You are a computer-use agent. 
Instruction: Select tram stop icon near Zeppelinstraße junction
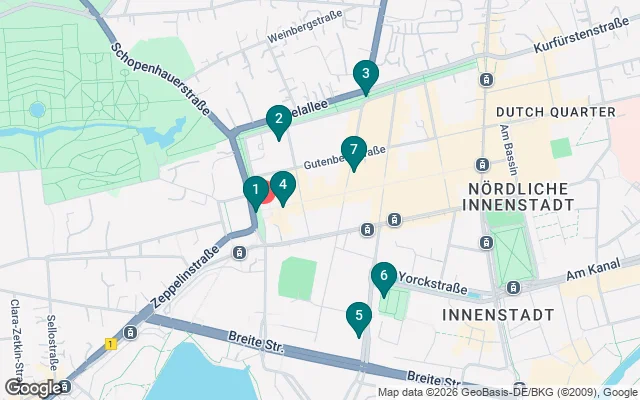click(240, 253)
